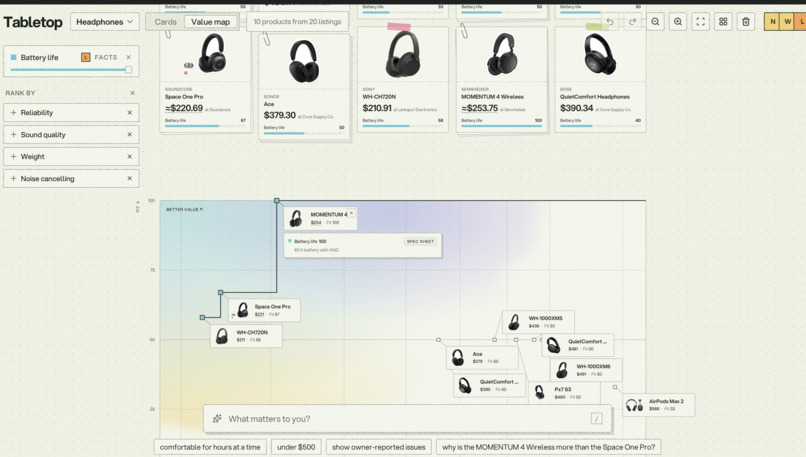Open the Headphones category dropdown

(104, 22)
